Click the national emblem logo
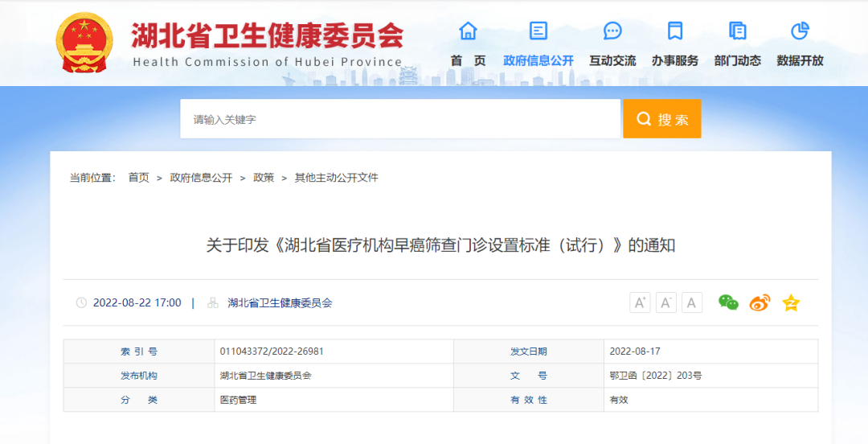This screenshot has height=444, width=868. (84, 43)
